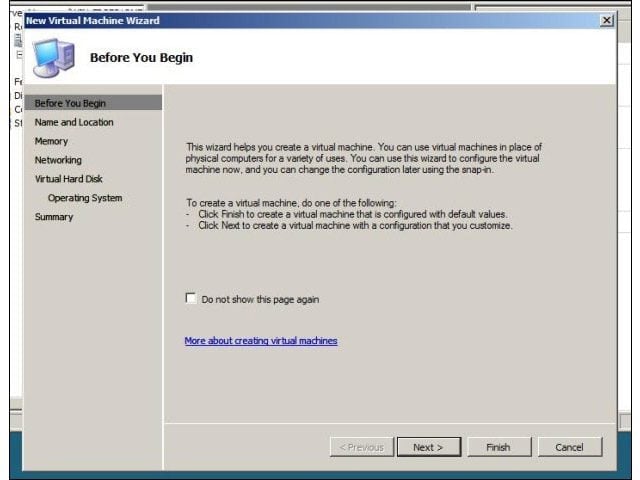This screenshot has width=640, height=480.
Task: Go to Virtual Hard Disk step
Action: click(x=69, y=179)
